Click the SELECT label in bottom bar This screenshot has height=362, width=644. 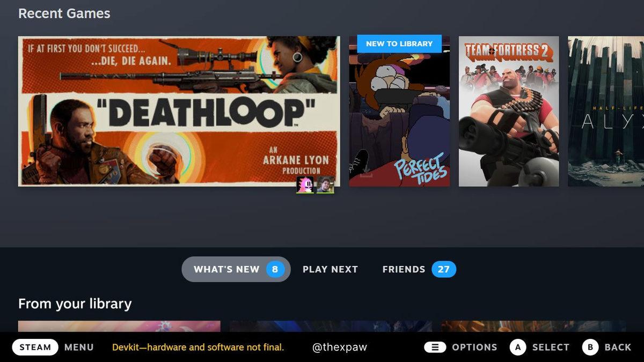(x=550, y=347)
